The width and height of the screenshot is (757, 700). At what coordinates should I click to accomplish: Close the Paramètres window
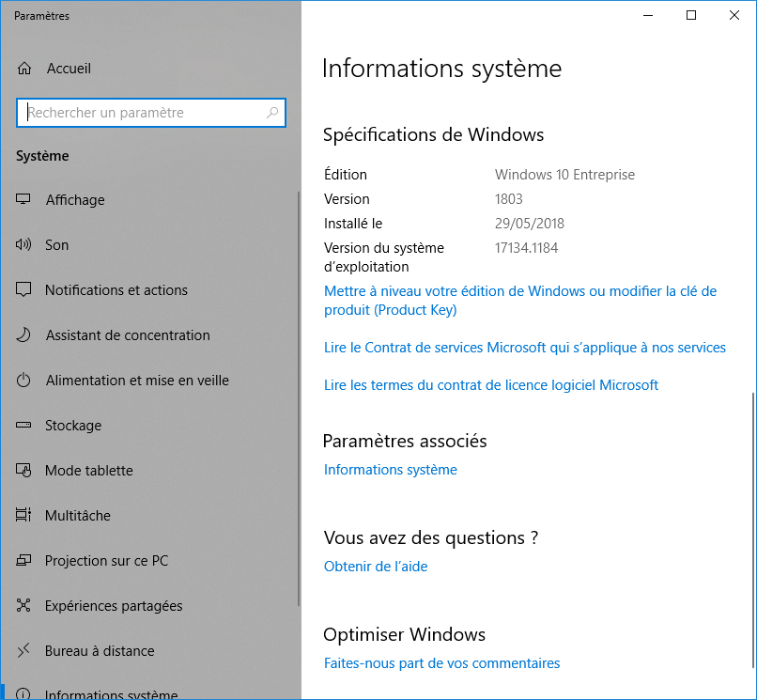point(734,15)
